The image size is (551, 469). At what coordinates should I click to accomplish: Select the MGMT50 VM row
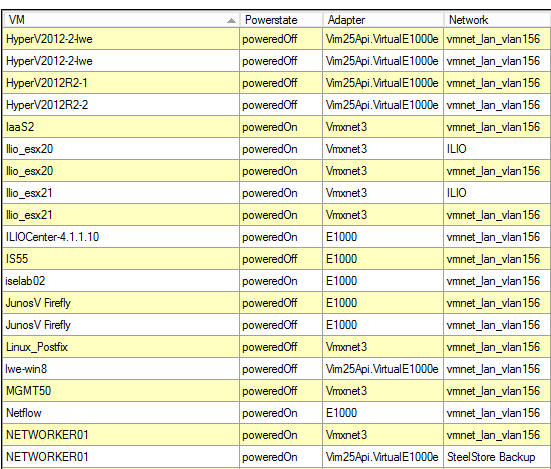tap(277, 391)
